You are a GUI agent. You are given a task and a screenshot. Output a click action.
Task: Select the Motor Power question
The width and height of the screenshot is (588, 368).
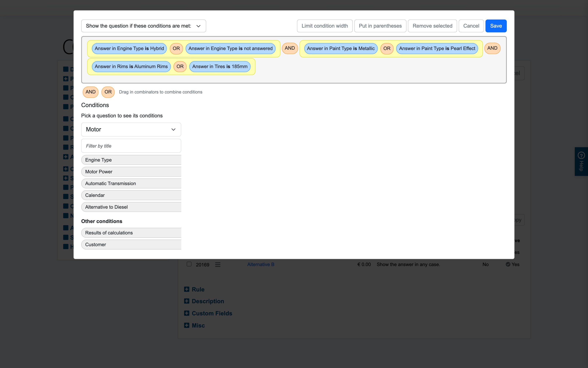[x=131, y=172]
